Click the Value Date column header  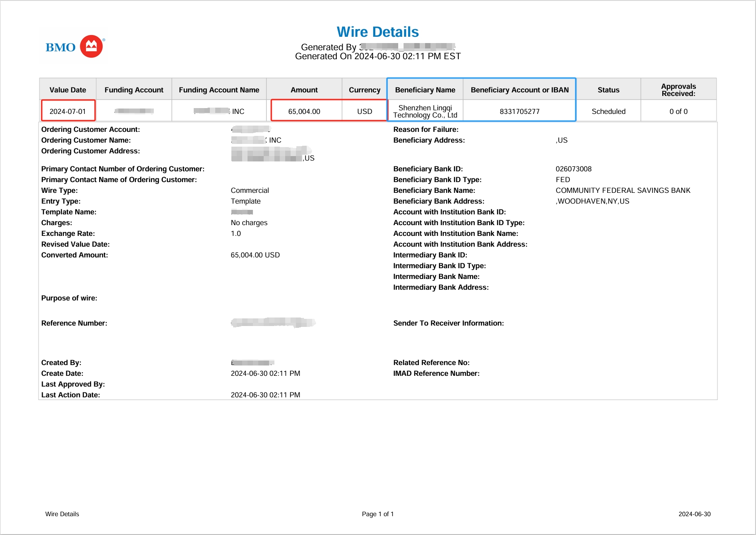[68, 90]
